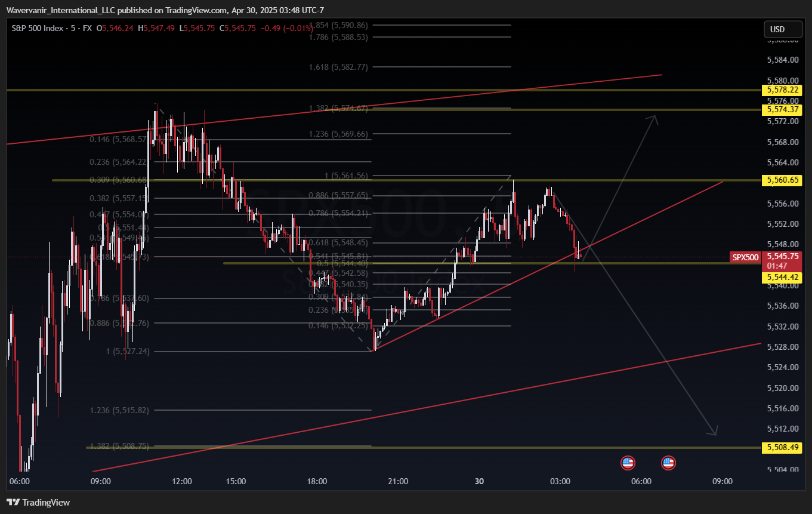
Task: Click the high value H5,547.49
Action: tap(156, 28)
